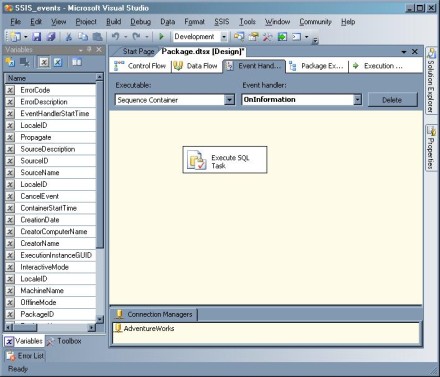Click Choose Variable Columns icon

click(x=77, y=62)
